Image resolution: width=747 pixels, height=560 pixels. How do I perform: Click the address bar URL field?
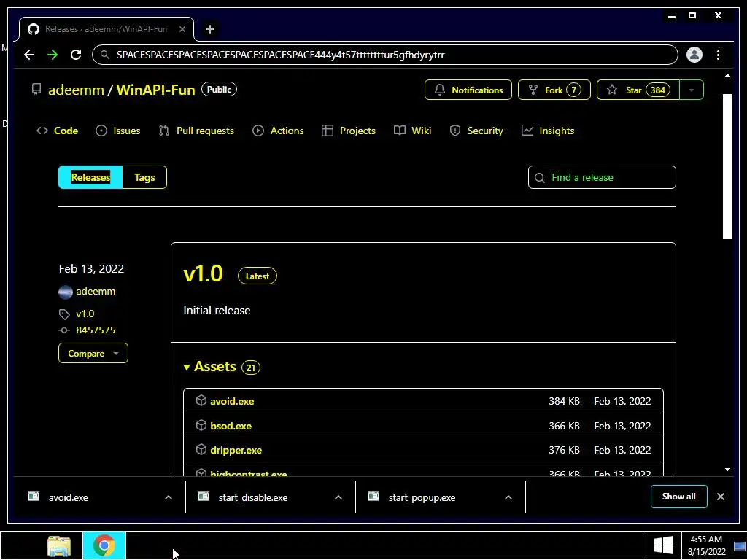coord(385,55)
